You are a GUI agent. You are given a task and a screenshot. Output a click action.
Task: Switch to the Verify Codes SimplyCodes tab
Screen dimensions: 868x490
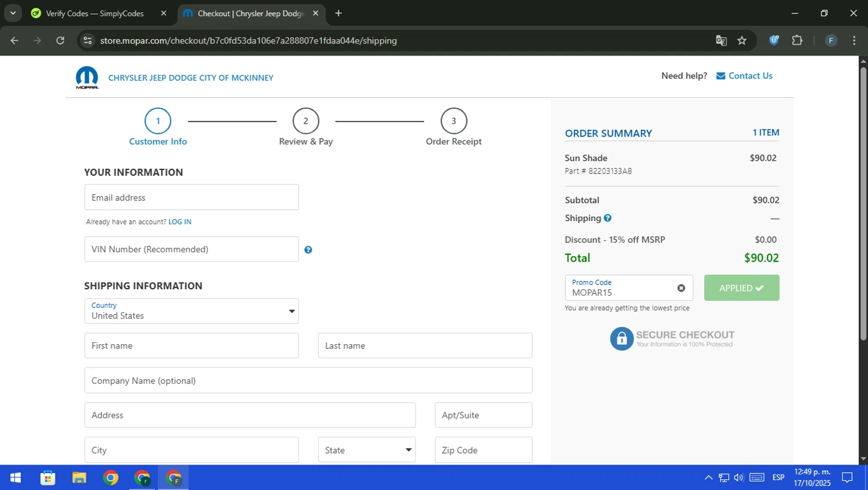click(95, 13)
